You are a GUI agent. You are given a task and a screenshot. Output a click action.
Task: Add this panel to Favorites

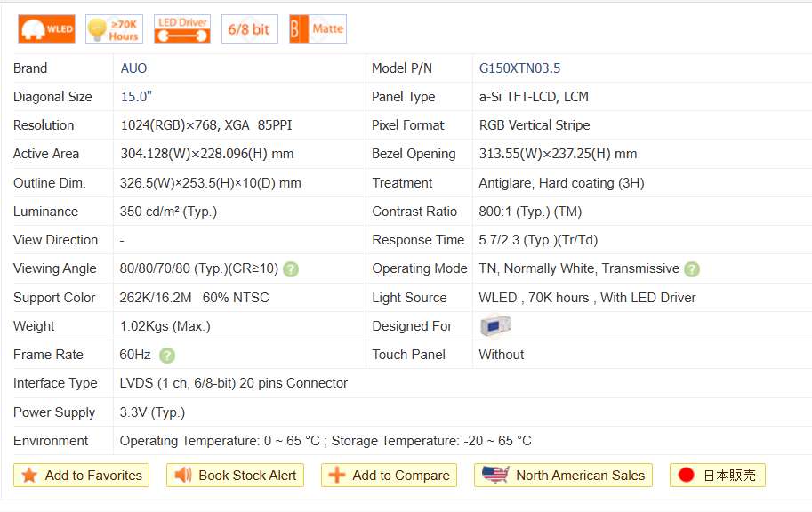(x=82, y=476)
